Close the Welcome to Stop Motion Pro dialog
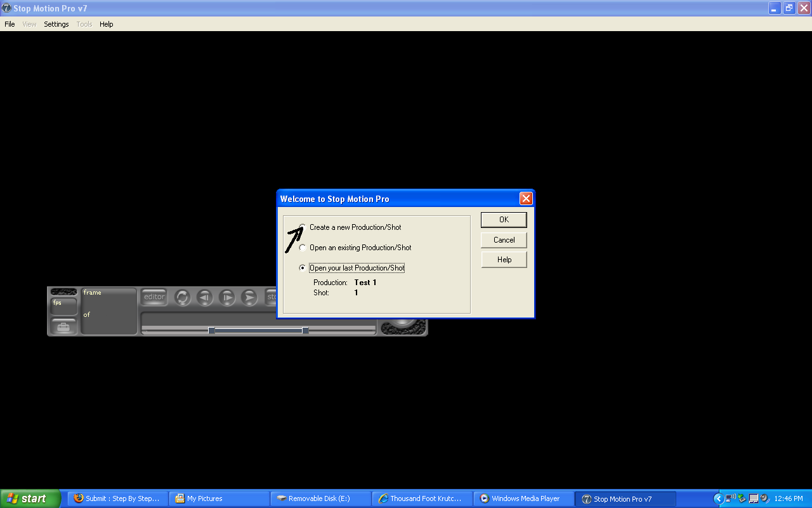This screenshot has width=812, height=508. coord(526,199)
